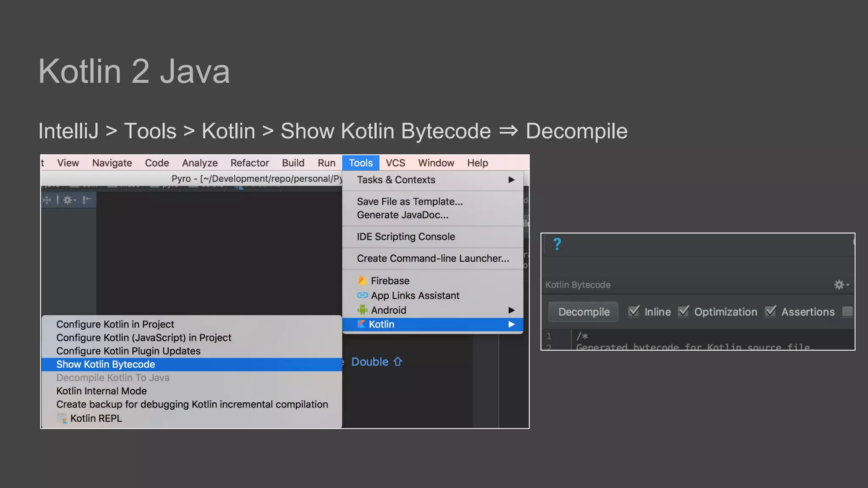The image size is (868, 488).
Task: Click the Kotlin logo icon in Tools menu
Action: pos(361,324)
